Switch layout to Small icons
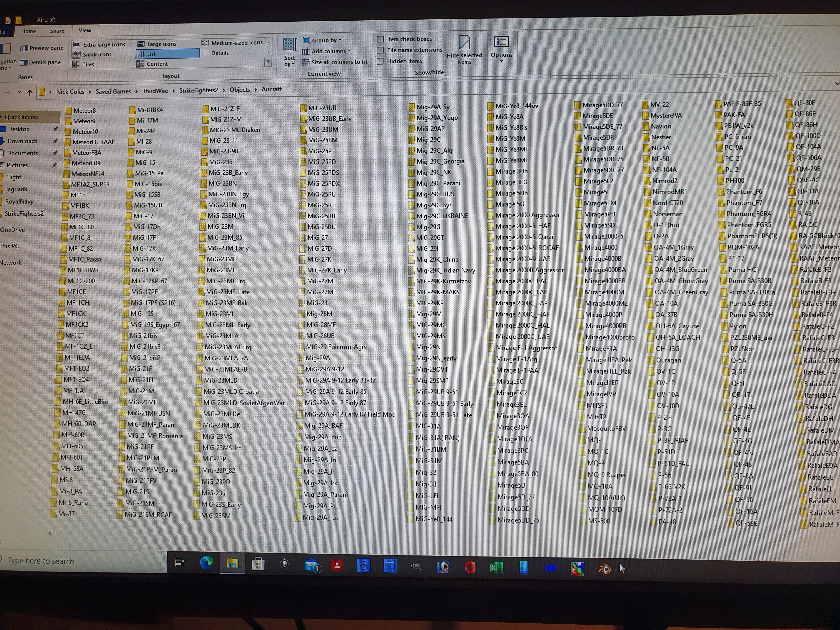840x630 pixels. [92, 55]
